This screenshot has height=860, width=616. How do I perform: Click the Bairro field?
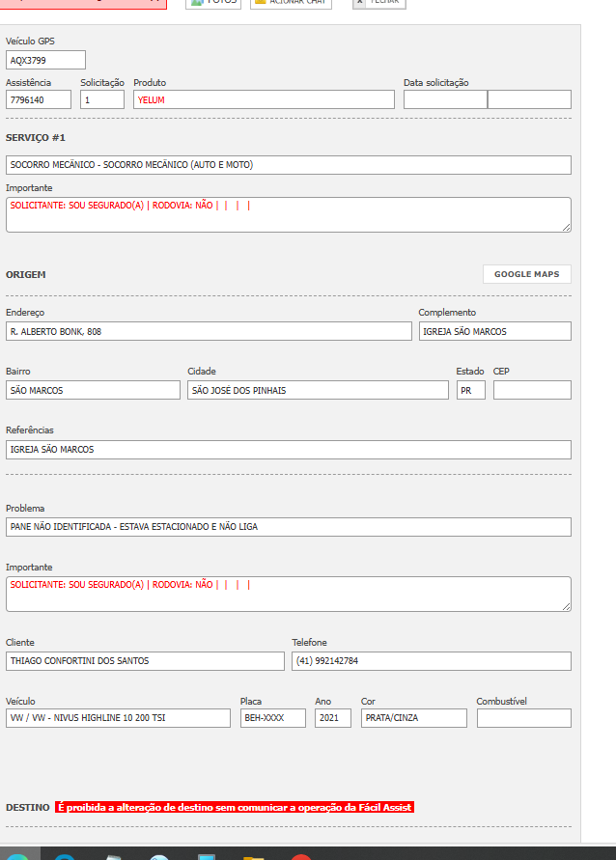tap(93, 390)
